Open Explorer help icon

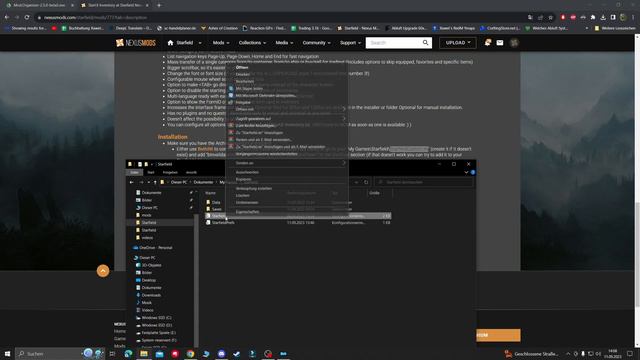click(473, 172)
